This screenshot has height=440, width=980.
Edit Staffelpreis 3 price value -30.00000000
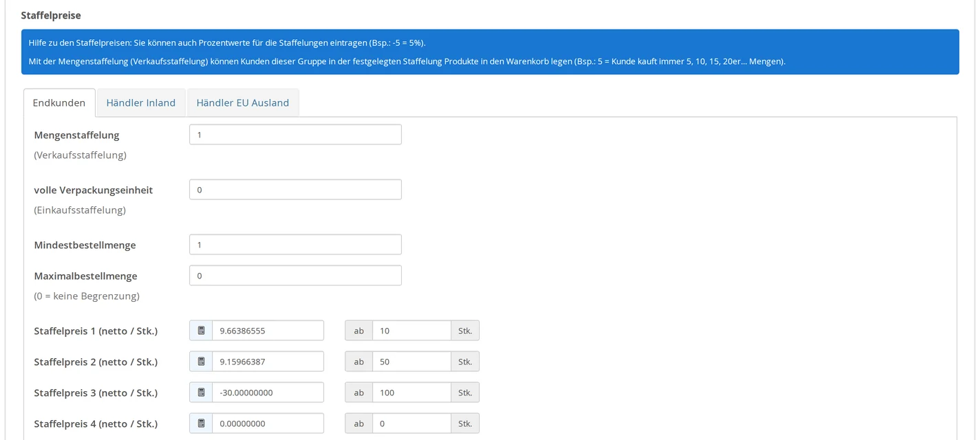point(268,393)
